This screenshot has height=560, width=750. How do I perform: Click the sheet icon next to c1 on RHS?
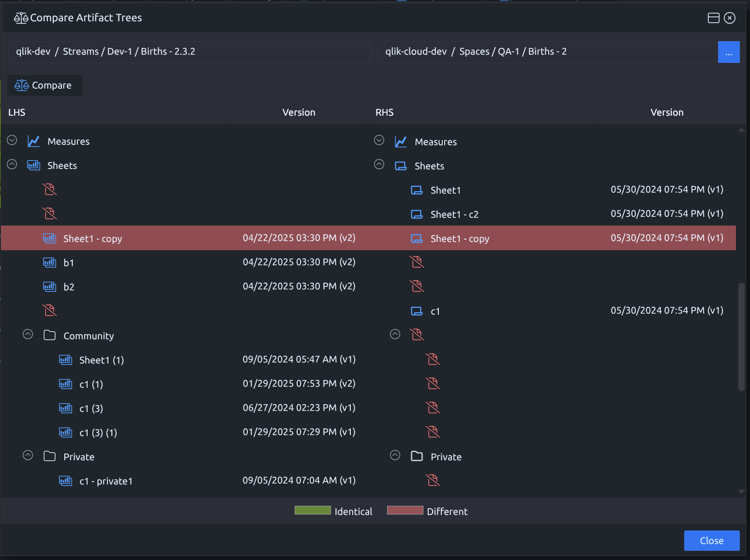pos(417,311)
